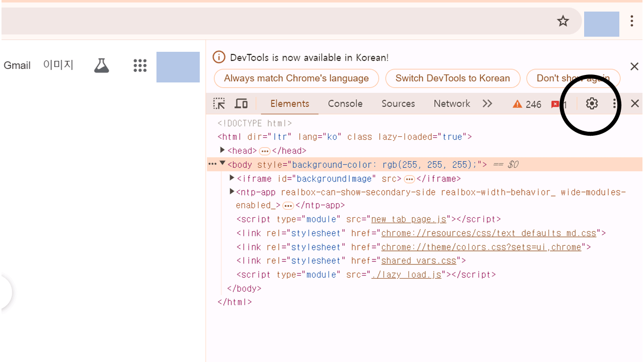Viewport: 644px width, 362px height.
Task: Expand the ntp-app node
Action: pos(232,192)
